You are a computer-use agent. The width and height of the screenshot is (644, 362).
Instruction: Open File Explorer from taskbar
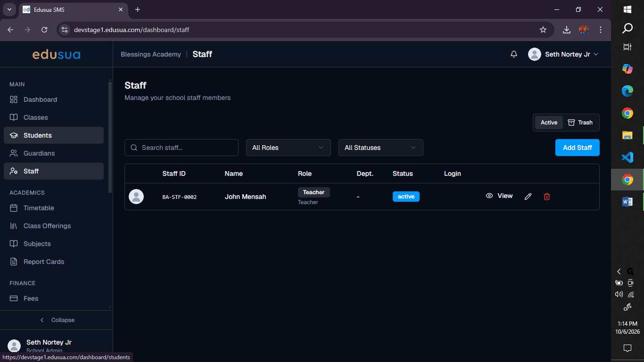627,135
